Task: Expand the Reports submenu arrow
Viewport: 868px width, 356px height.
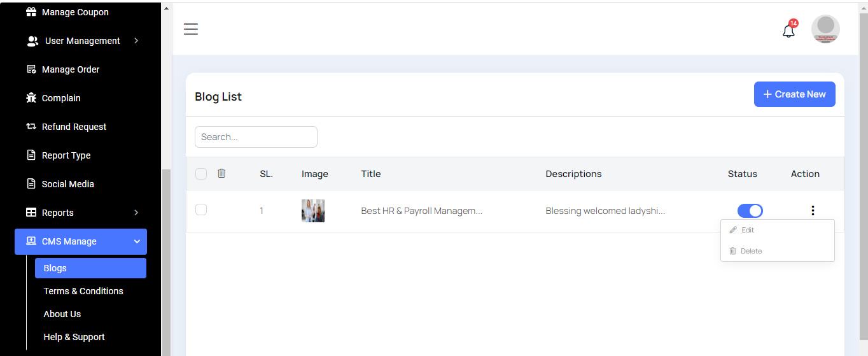Action: click(x=136, y=213)
